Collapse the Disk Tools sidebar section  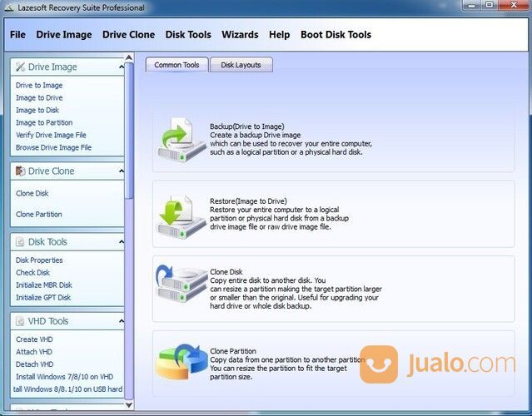click(122, 242)
